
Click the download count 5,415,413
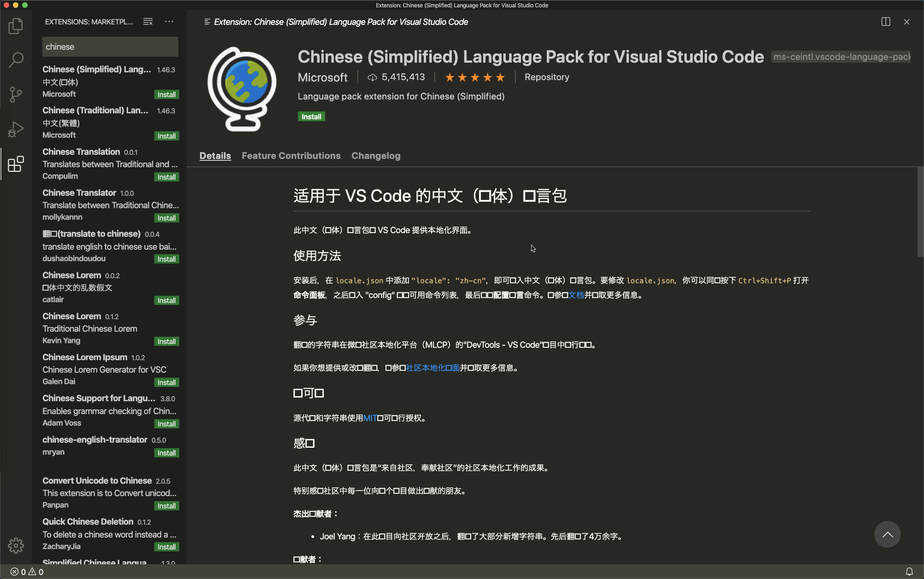pos(396,77)
